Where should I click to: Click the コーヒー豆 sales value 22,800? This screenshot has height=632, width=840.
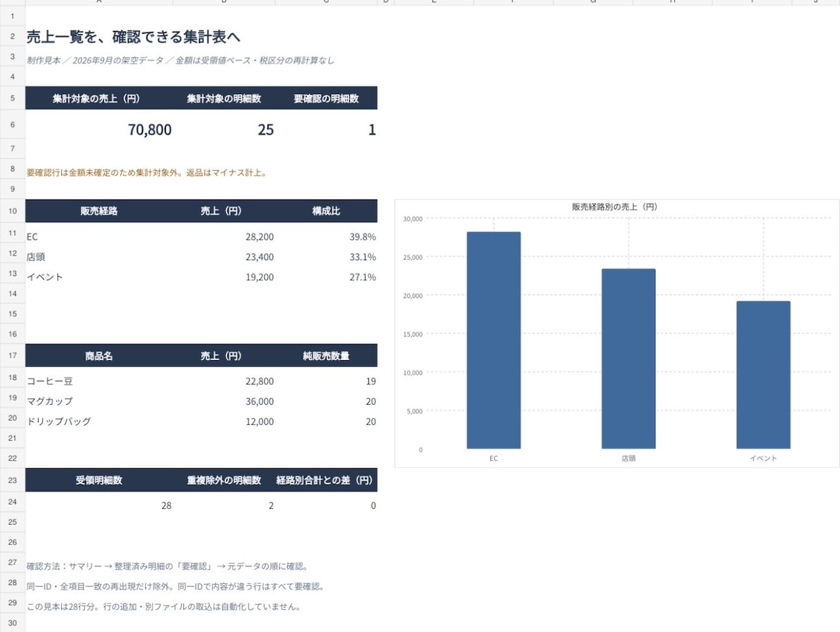pos(259,381)
